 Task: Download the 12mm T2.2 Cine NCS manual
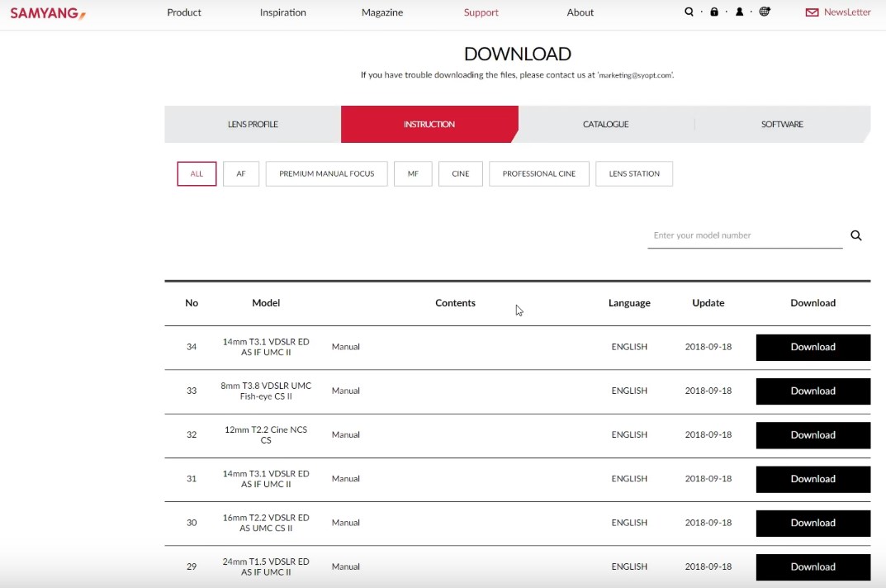tap(813, 435)
